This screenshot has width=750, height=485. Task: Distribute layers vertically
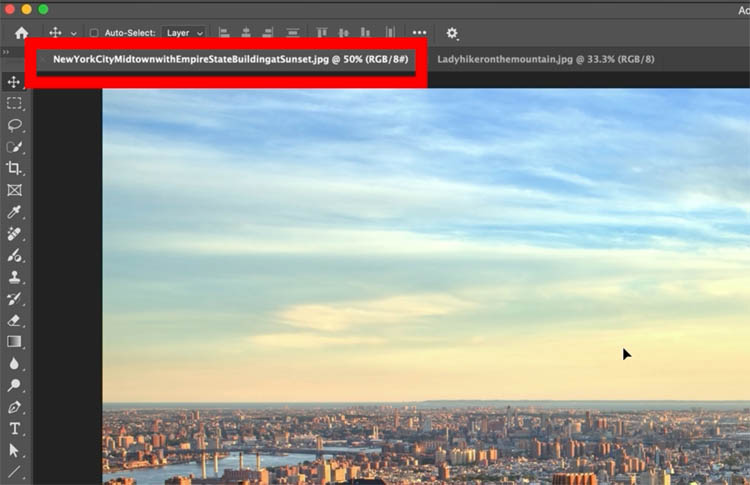coord(292,33)
